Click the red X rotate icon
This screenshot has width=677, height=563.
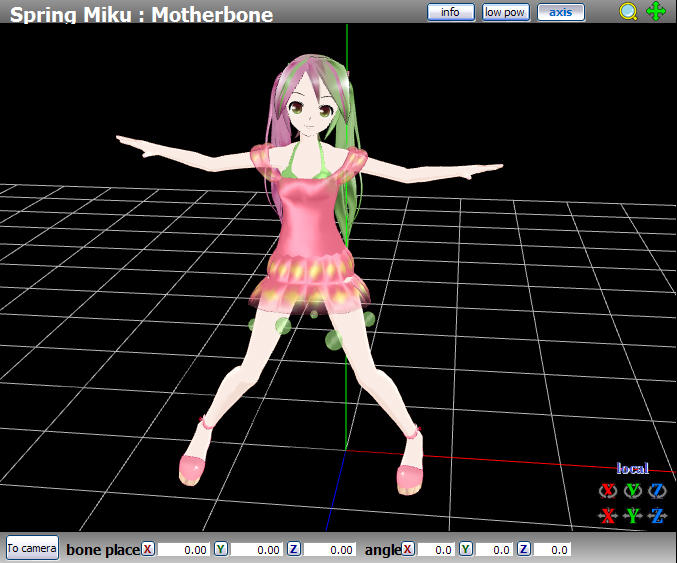pos(608,490)
